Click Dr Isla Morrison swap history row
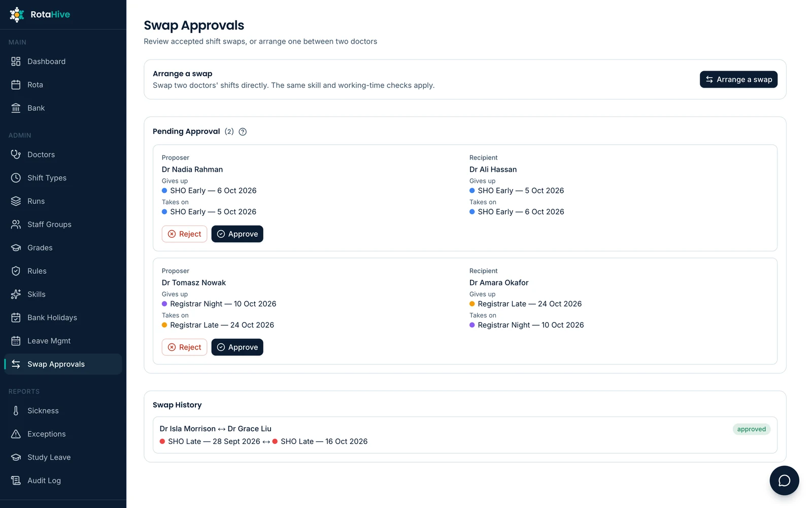 click(465, 435)
